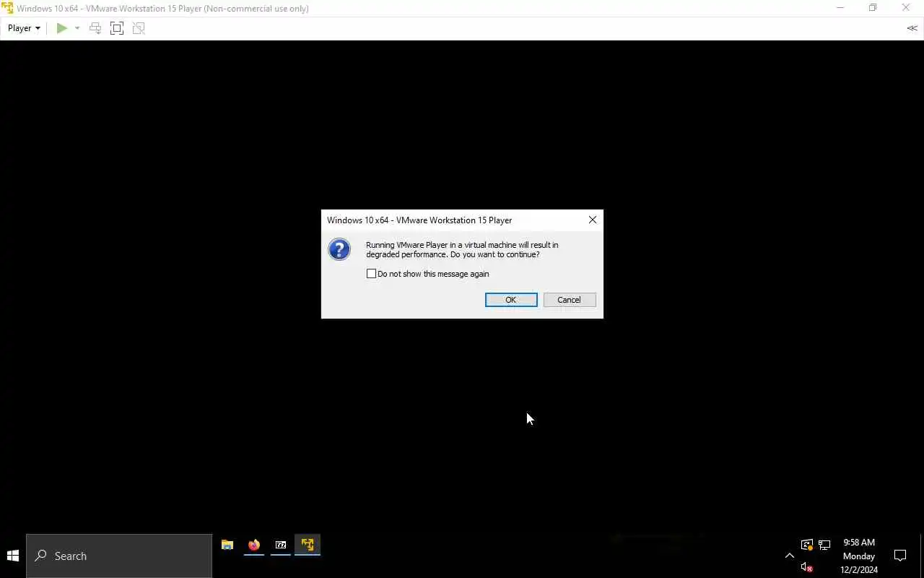Close the VMware Workstation Player window
Image resolution: width=924 pixels, height=578 pixels.
(906, 8)
